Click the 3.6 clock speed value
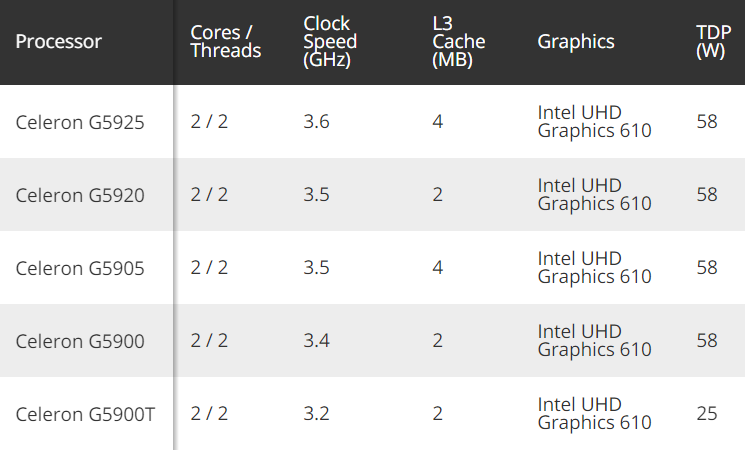 (x=316, y=122)
